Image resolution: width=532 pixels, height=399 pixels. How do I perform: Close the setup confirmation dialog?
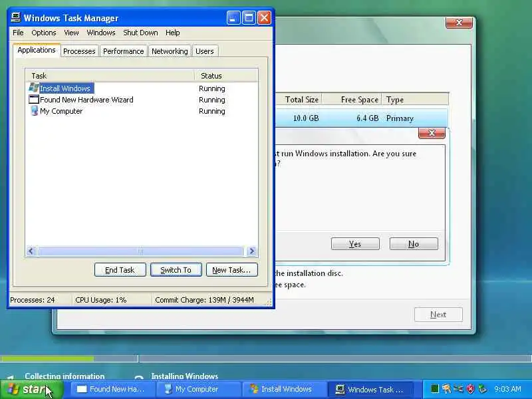432,133
